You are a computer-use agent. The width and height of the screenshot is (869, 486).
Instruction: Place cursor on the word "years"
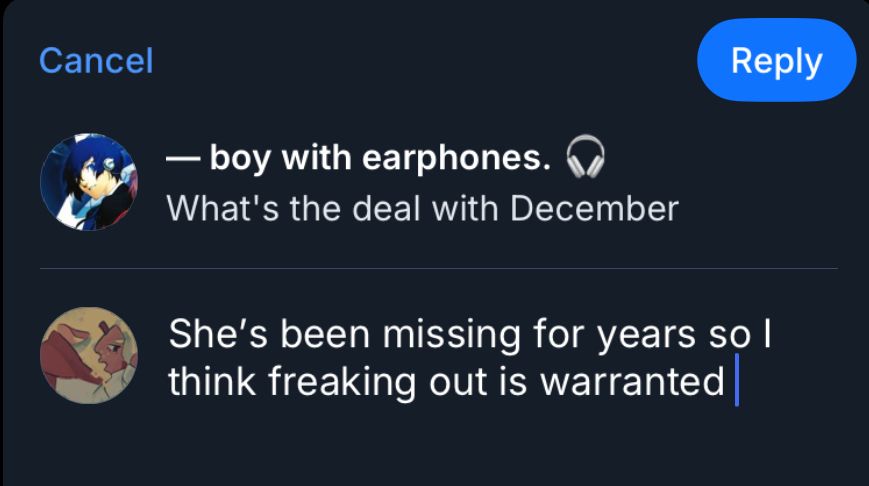tap(645, 334)
